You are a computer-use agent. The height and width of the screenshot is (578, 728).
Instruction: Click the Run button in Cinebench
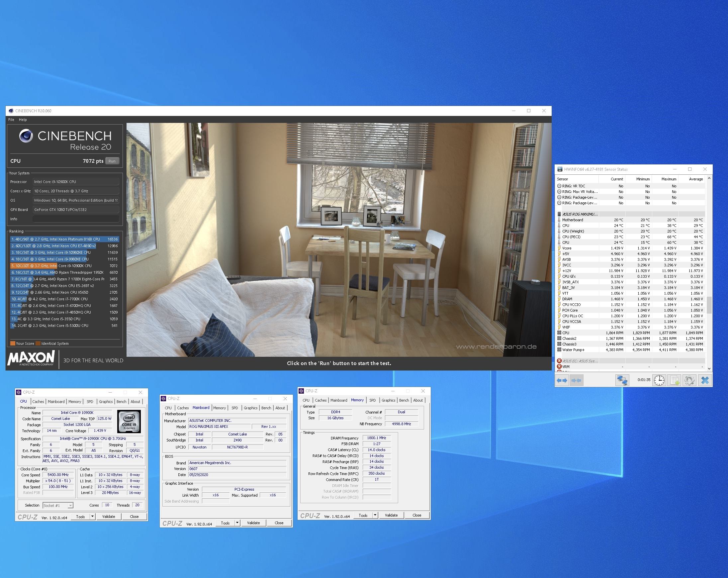click(112, 161)
